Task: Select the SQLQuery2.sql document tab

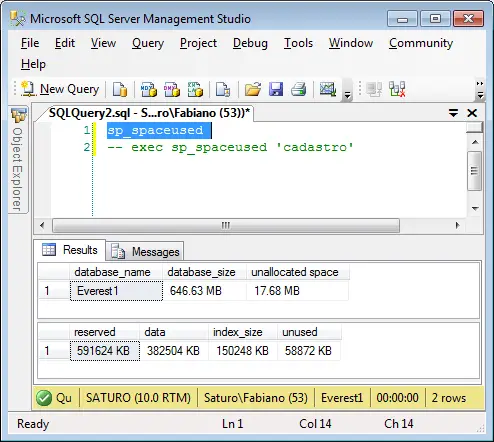Action: click(x=149, y=113)
